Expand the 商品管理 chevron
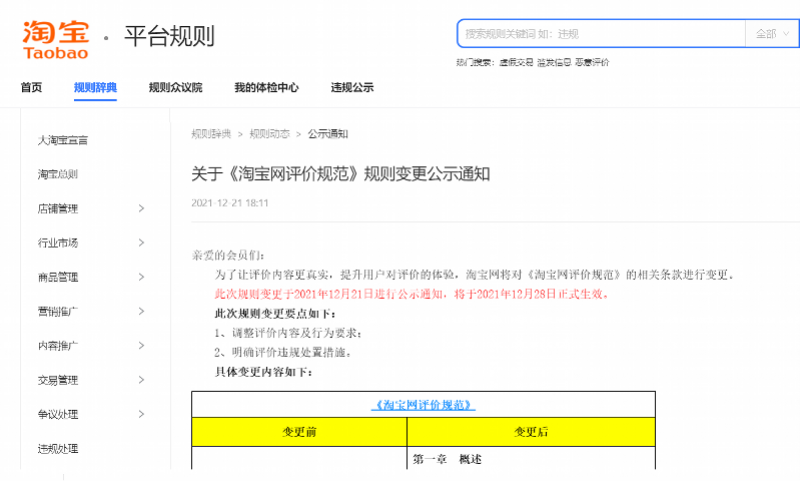 pos(141,276)
